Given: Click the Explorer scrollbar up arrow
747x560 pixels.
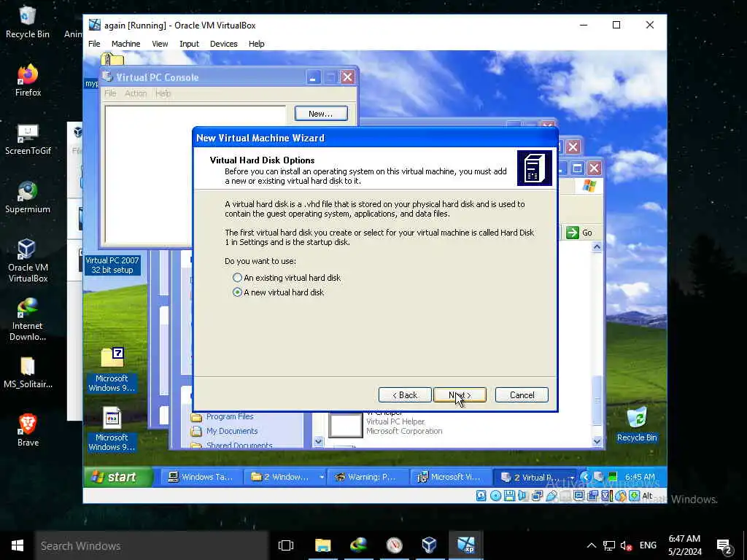Looking at the screenshot, I should tap(597, 246).
